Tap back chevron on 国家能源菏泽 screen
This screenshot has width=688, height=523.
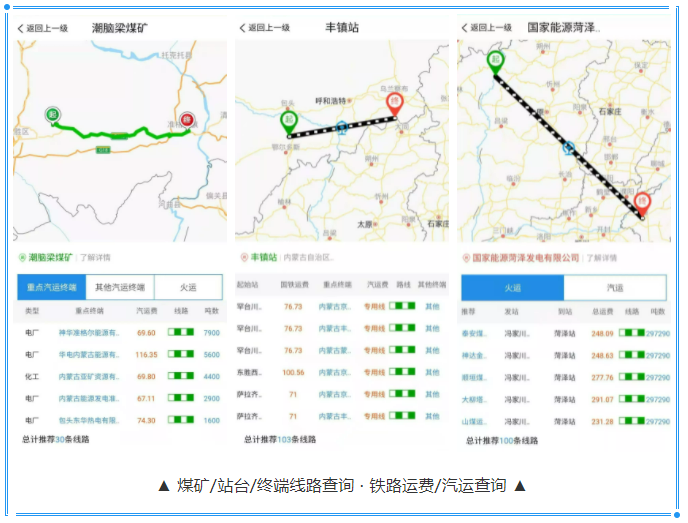coord(467,28)
